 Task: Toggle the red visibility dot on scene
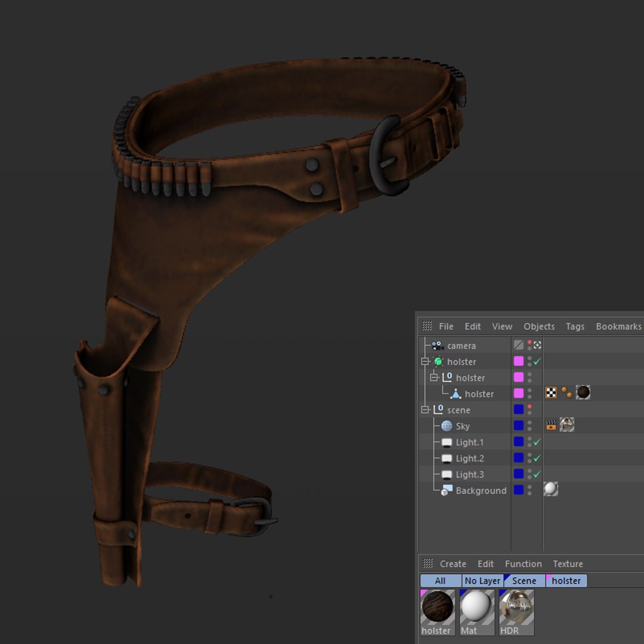[x=530, y=407]
